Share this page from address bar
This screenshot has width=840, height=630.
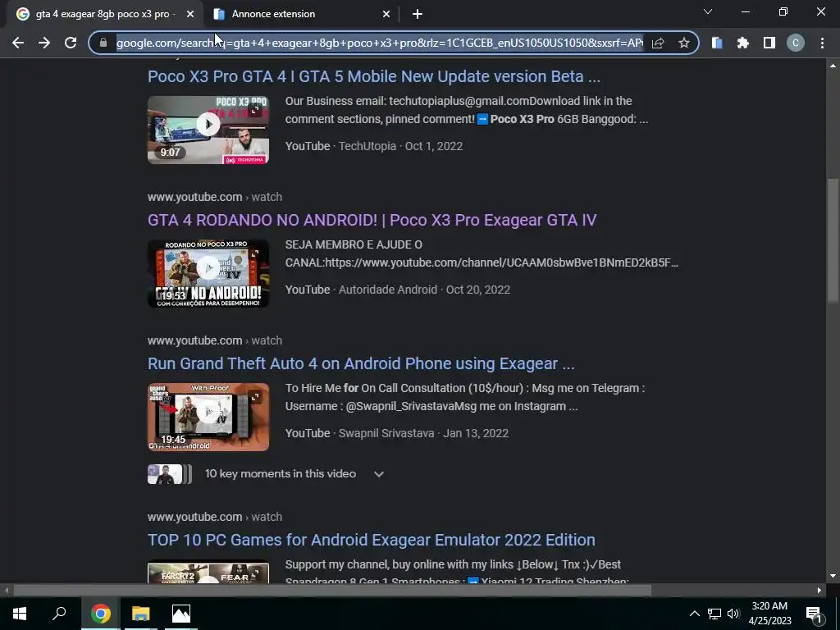pos(658,43)
